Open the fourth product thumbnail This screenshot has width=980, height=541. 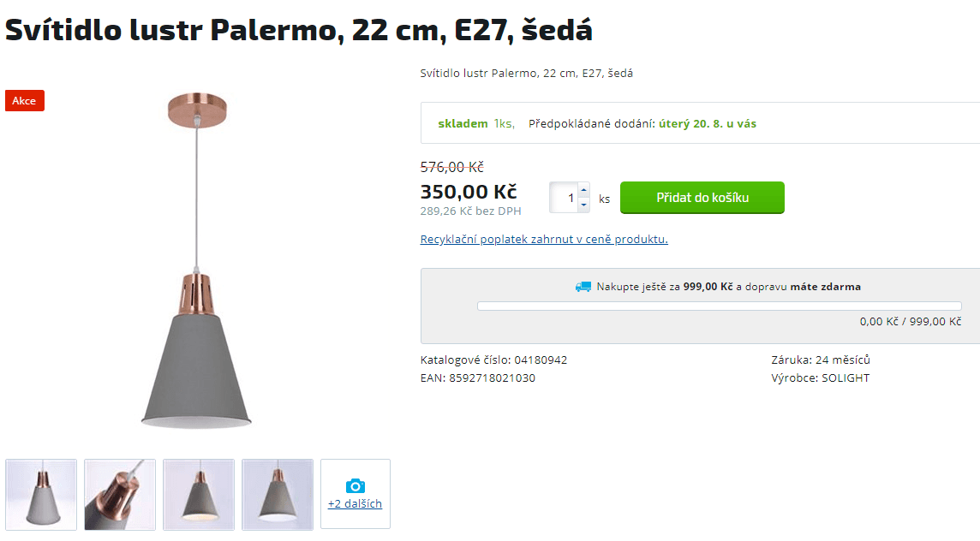(x=277, y=494)
